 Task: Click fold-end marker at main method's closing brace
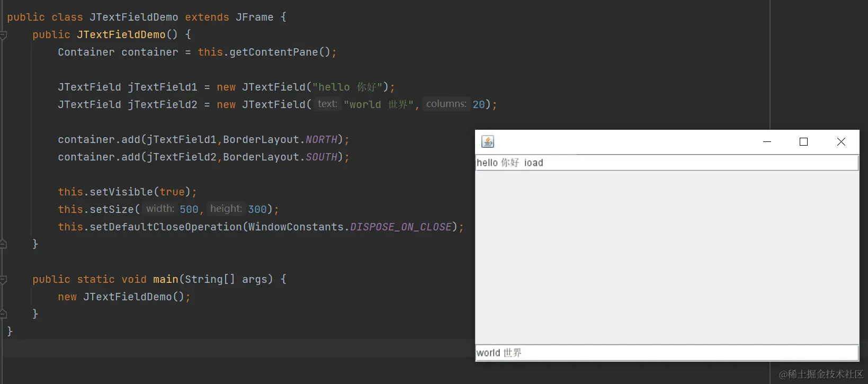tap(3, 314)
